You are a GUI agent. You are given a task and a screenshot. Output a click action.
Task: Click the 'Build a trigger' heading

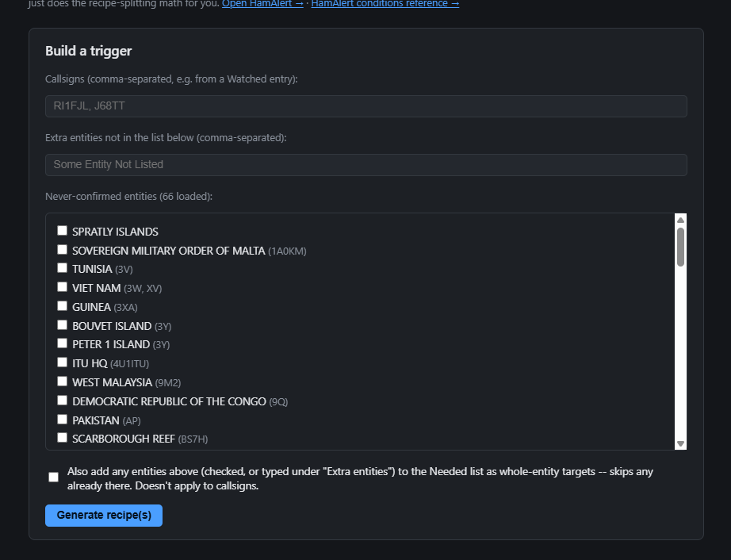click(89, 51)
